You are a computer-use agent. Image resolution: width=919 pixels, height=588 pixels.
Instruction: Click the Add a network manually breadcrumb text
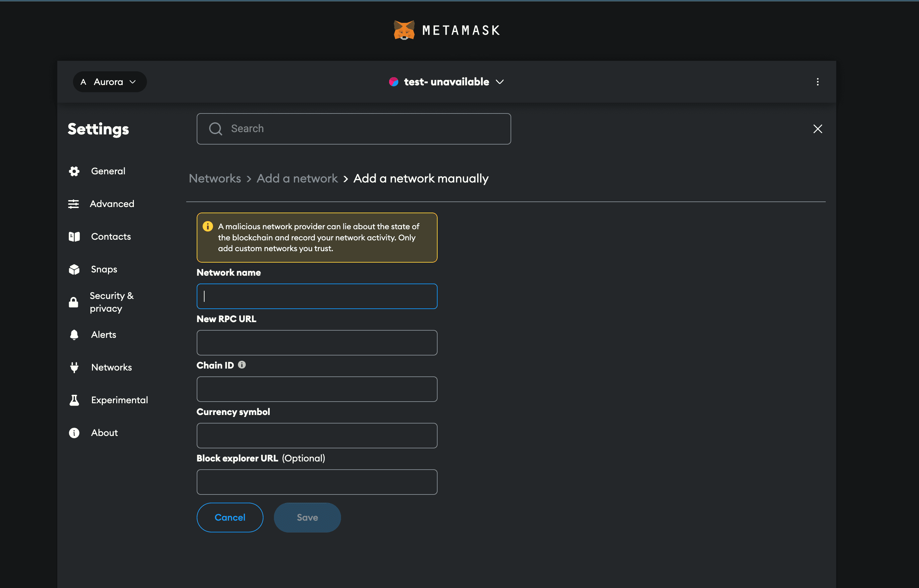(x=421, y=178)
